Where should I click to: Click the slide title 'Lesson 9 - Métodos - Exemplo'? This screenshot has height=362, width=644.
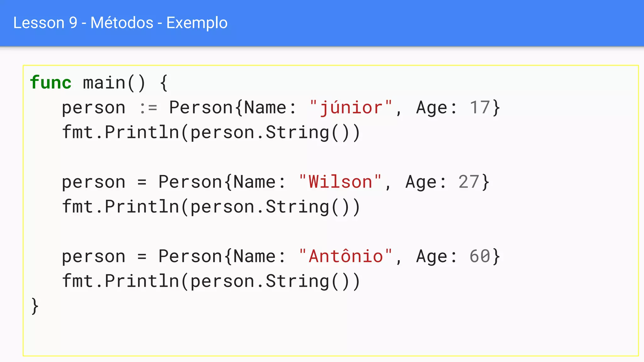120,23
